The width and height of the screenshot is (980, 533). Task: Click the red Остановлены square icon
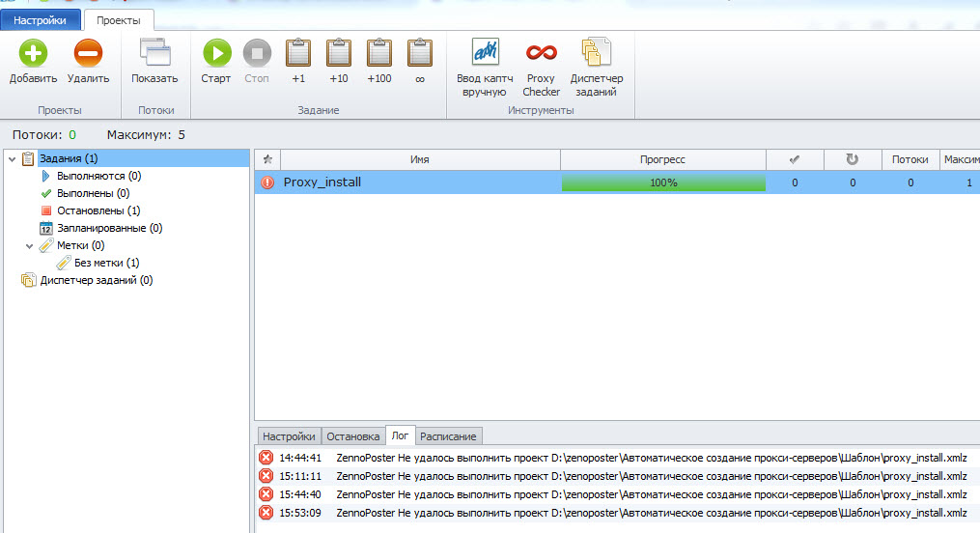(x=45, y=210)
